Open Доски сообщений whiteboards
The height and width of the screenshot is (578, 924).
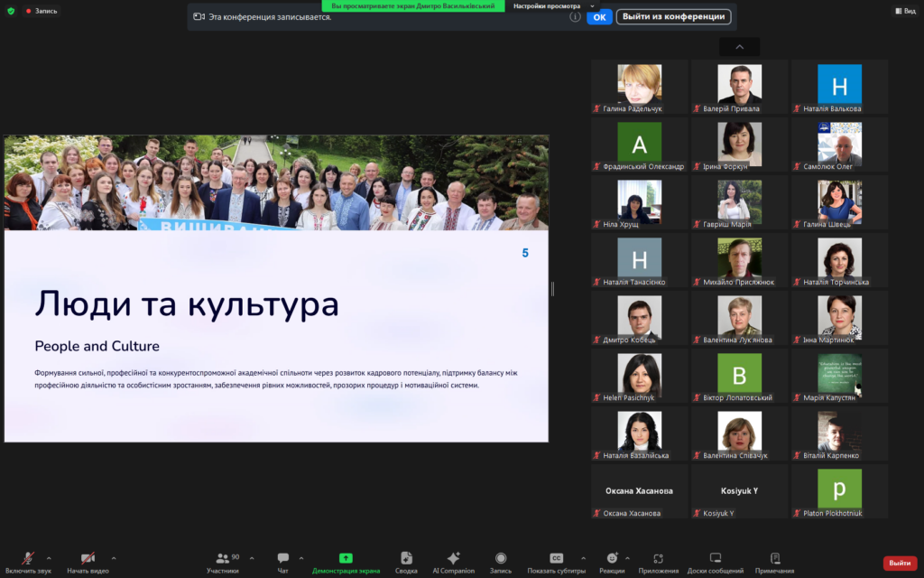tap(715, 558)
